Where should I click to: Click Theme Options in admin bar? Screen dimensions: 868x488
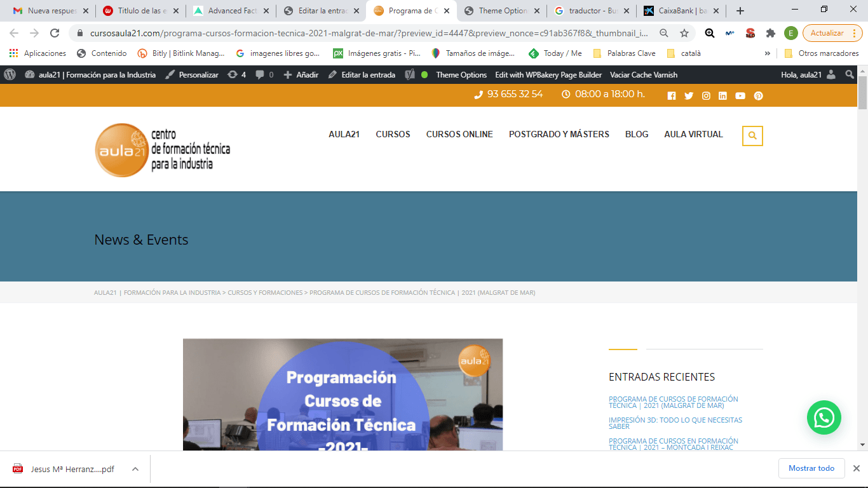pos(461,74)
